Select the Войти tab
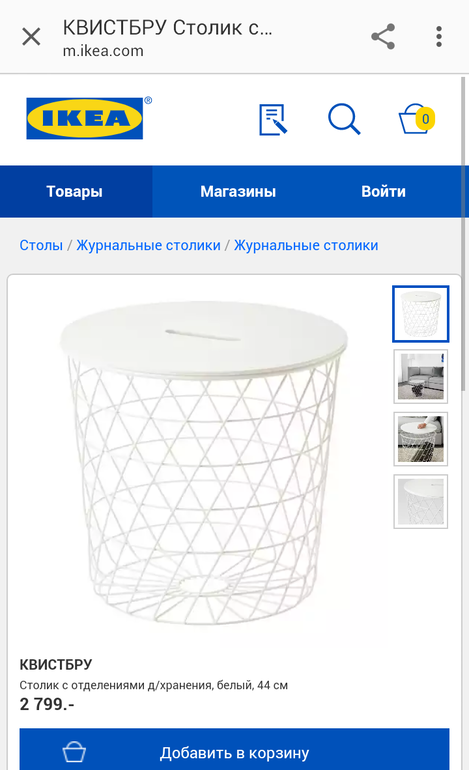This screenshot has height=770, width=469. coord(384,191)
